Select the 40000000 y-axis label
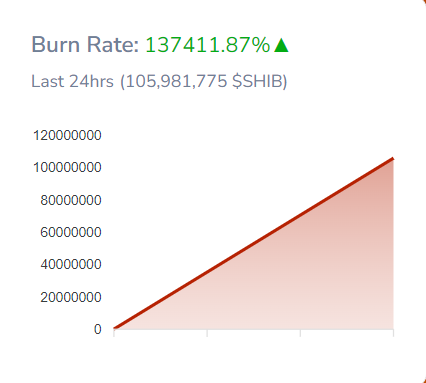 (x=71, y=264)
